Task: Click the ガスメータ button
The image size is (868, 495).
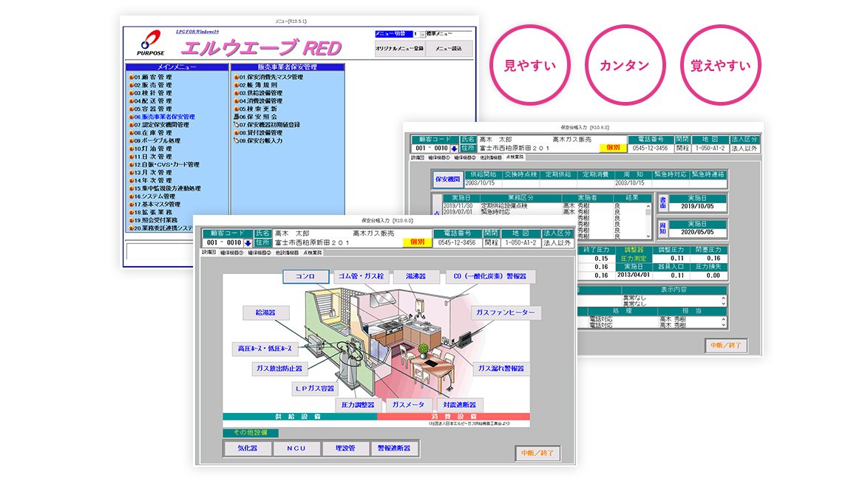Action: pos(408,405)
